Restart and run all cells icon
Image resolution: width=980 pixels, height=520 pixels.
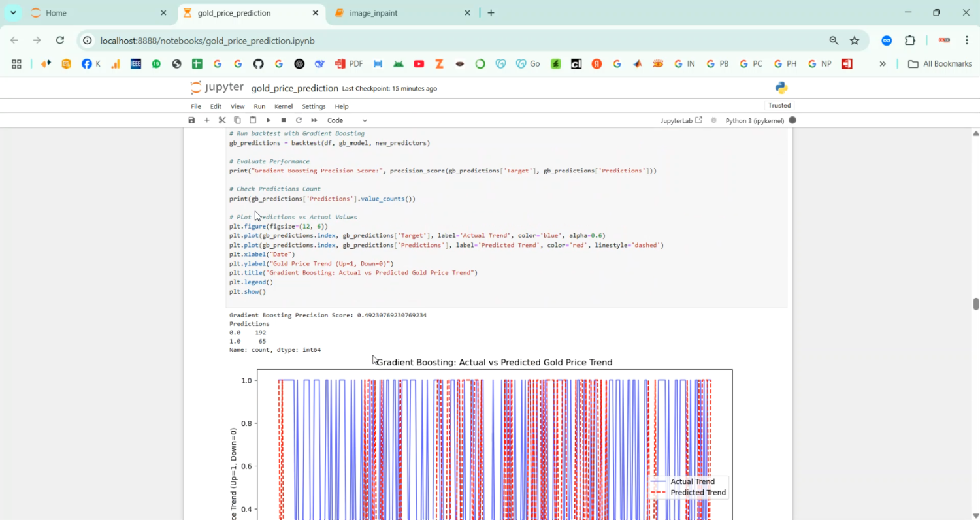pyautogui.click(x=314, y=120)
